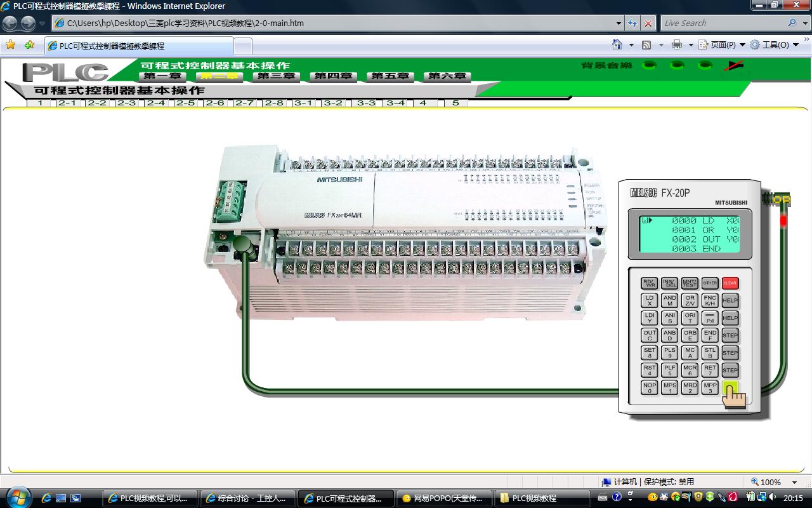Mute background music with crossed-out speaker icon
This screenshot has height=508, width=812.
734,65
